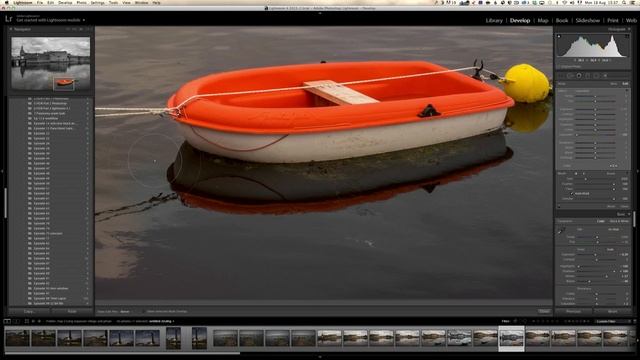The height and width of the screenshot is (360, 640).
Task: Toggle shadow clipping indicator in histogram
Action: 559,36
